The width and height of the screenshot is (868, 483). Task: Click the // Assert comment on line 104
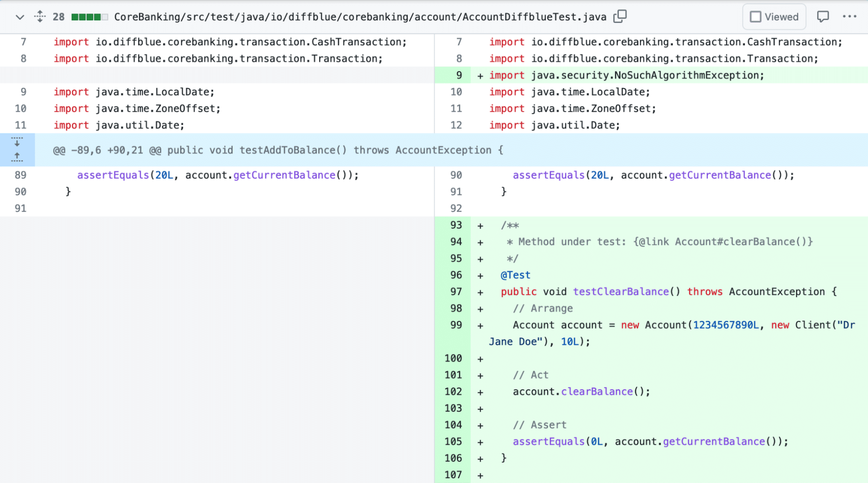point(540,425)
